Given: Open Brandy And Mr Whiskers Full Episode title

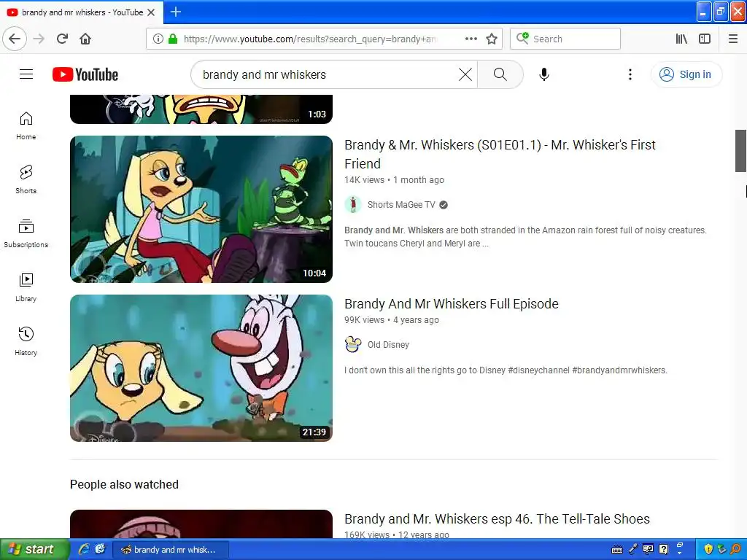Looking at the screenshot, I should tap(451, 304).
